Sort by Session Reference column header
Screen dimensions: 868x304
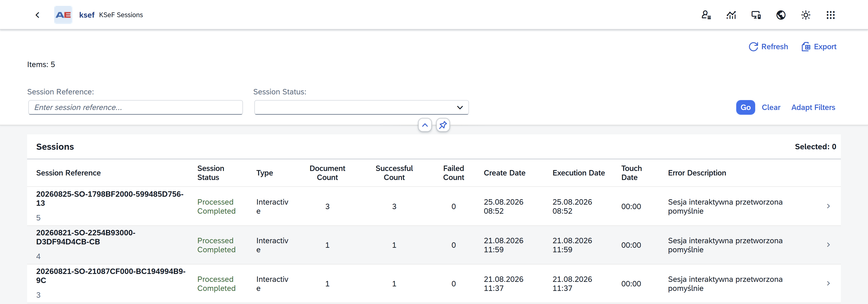(68, 173)
